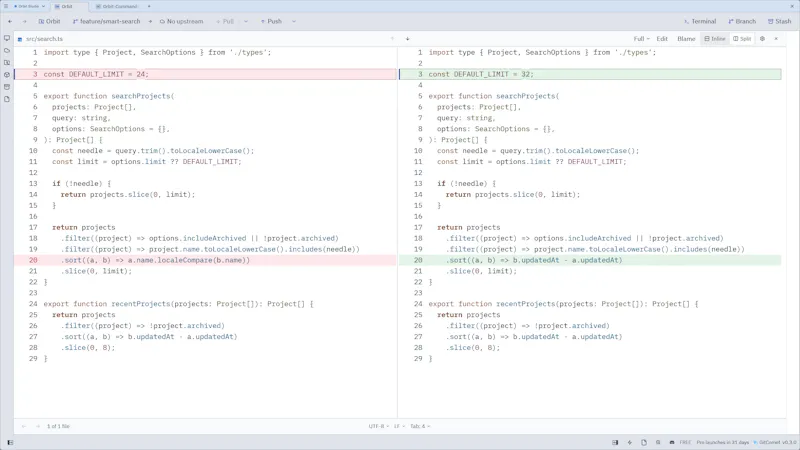Screen dimensions: 800x450
Task: Click the Push button
Action: coord(271,21)
